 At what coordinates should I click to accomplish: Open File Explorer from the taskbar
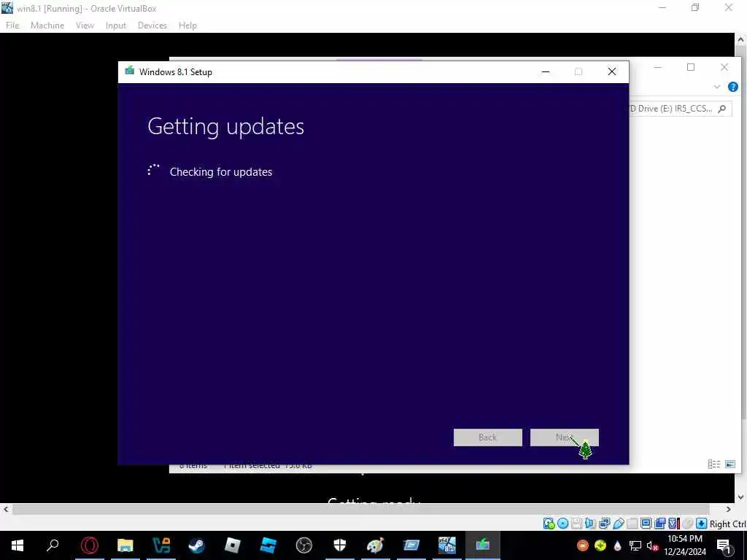click(125, 545)
